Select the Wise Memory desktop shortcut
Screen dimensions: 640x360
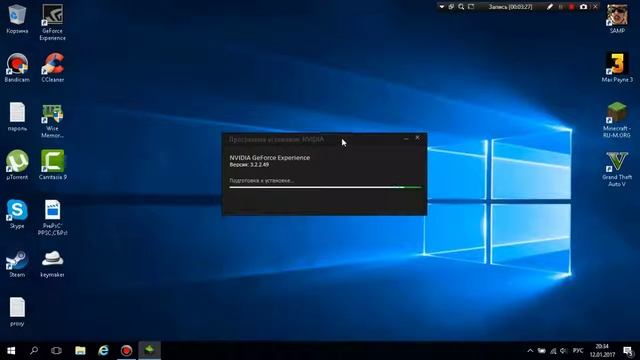53,121
